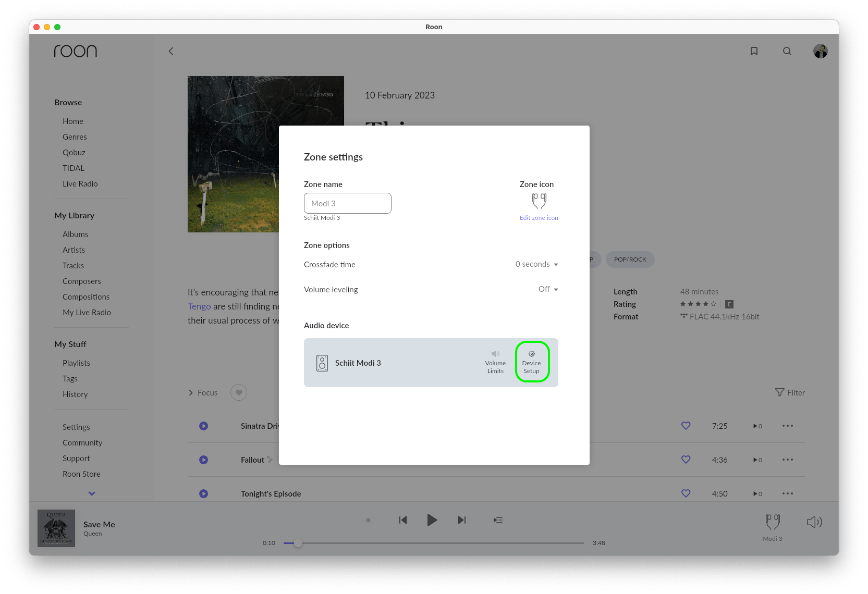Viewport: 868px width, 594px height.
Task: Go back with the left arrow
Action: (171, 51)
